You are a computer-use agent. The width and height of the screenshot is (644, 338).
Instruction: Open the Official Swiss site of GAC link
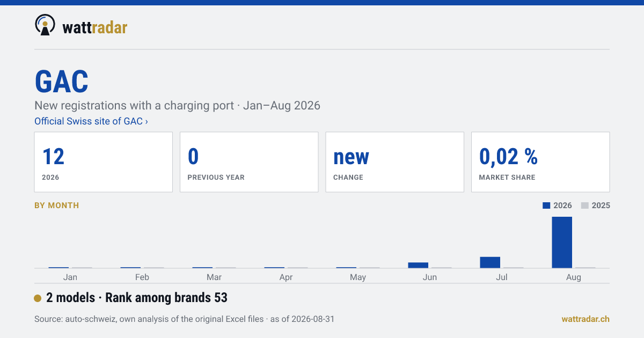(91, 121)
